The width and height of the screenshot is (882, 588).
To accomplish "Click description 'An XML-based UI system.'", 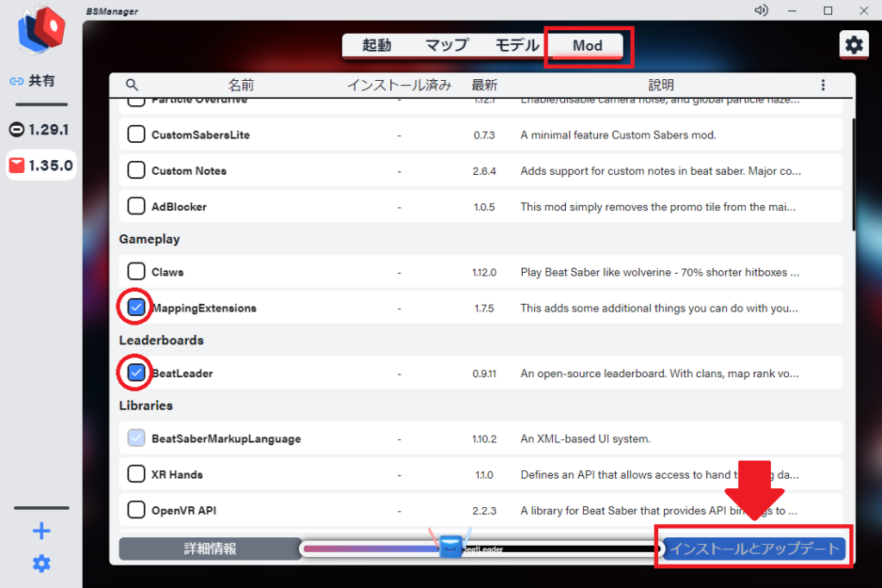I will tap(586, 438).
